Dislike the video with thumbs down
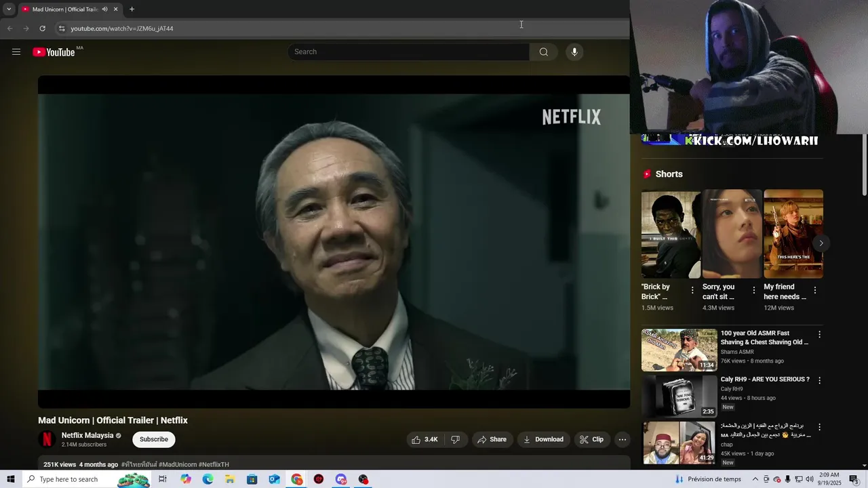The height and width of the screenshot is (488, 868). pos(455,439)
